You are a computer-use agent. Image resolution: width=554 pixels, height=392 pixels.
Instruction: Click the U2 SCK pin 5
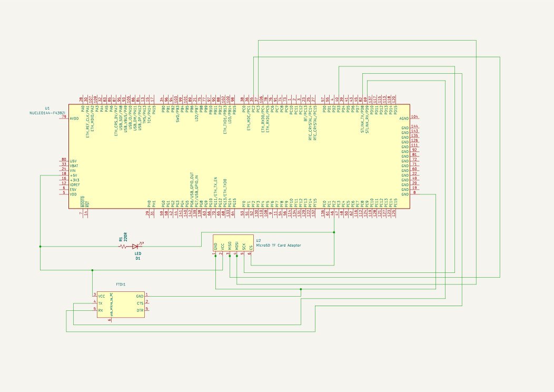[x=243, y=253]
